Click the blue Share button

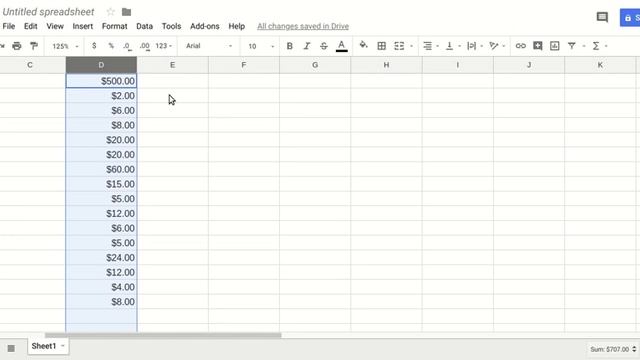pos(630,18)
